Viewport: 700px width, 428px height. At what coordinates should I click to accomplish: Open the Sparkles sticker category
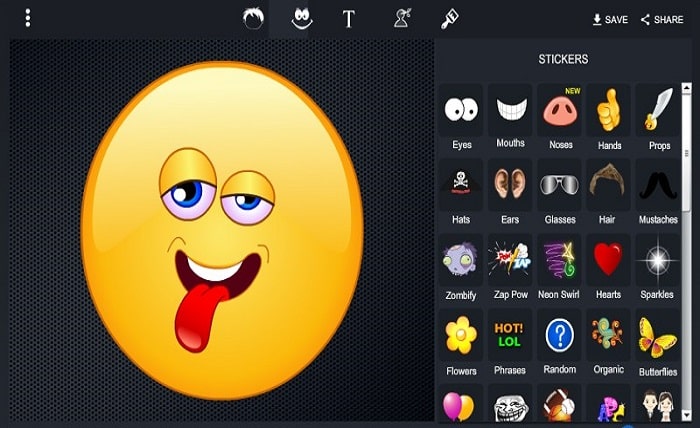point(658,267)
